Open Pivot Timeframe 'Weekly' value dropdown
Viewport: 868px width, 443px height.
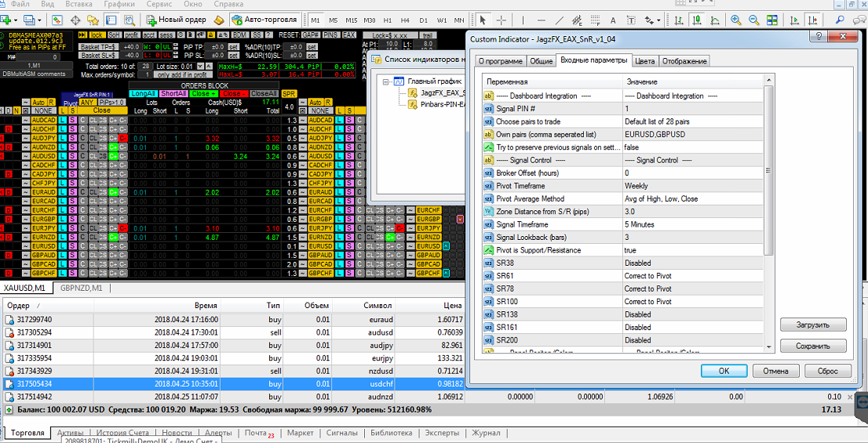[694, 186]
